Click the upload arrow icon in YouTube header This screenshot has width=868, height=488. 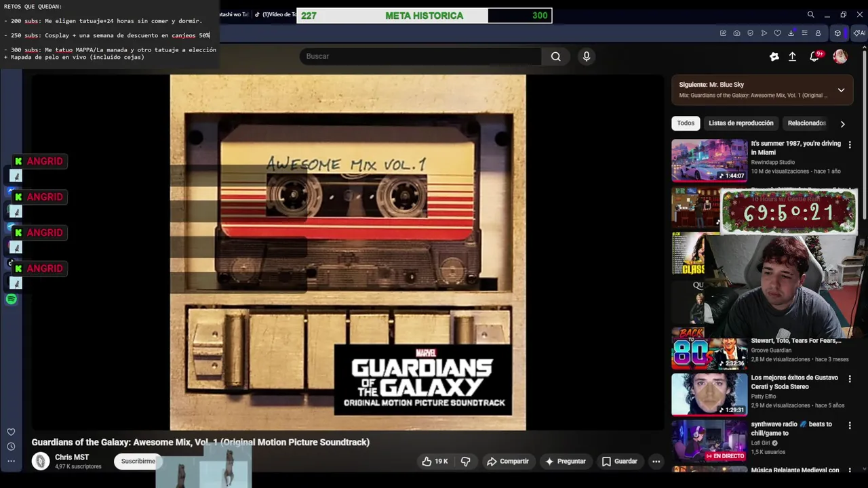tap(792, 57)
